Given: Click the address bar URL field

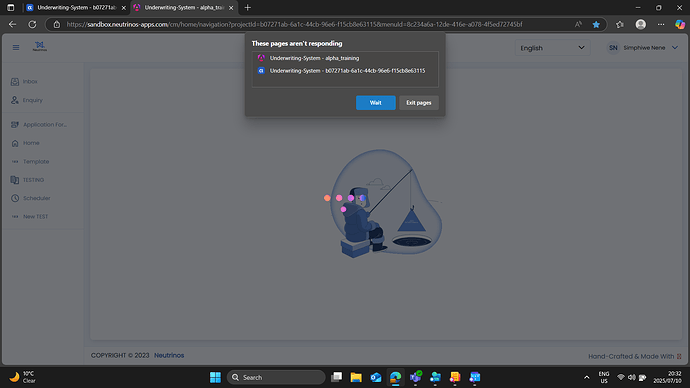Looking at the screenshot, I should [294, 25].
